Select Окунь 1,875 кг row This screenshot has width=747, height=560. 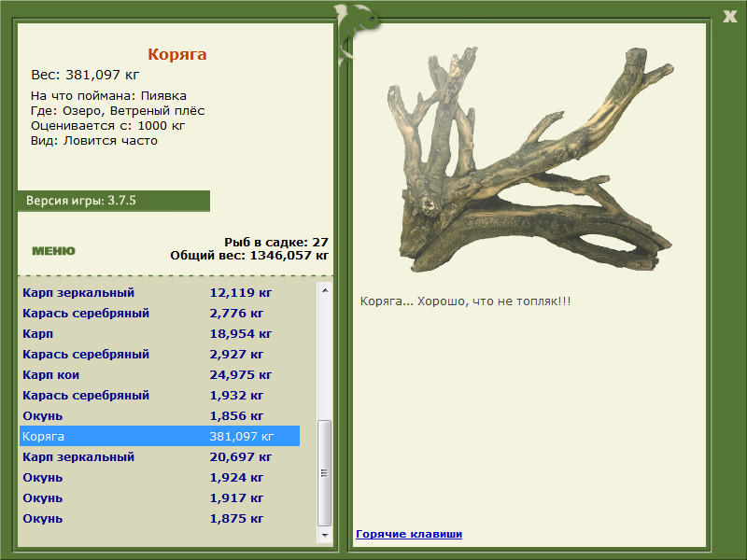coord(160,518)
